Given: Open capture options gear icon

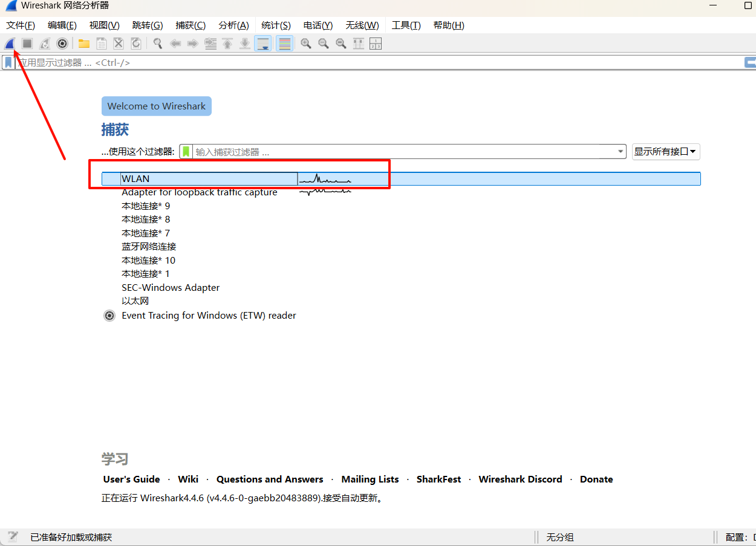Looking at the screenshot, I should [62, 44].
